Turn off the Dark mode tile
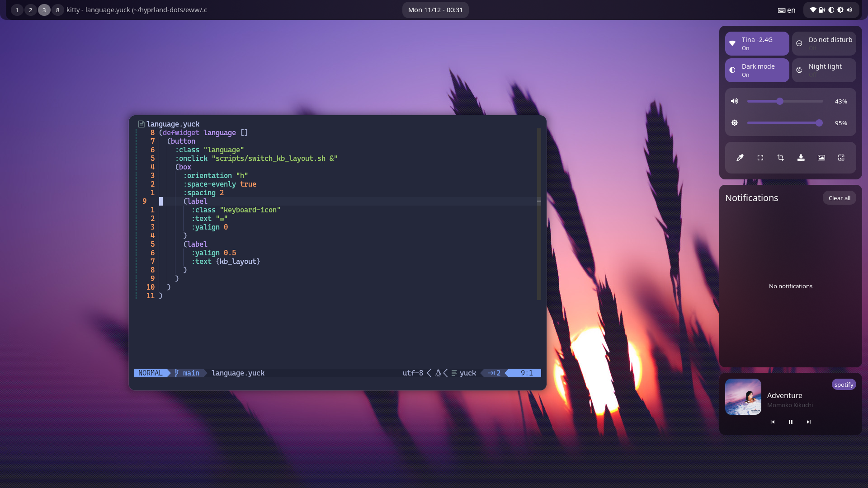 click(757, 70)
